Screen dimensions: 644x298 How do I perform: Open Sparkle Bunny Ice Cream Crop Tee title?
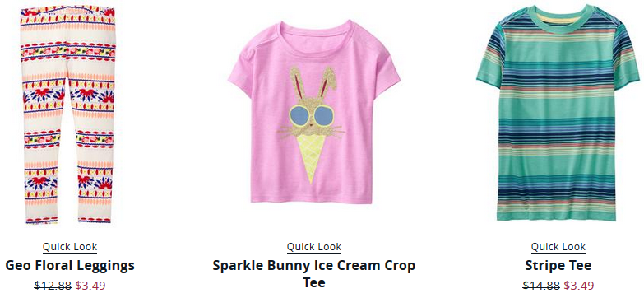click(314, 274)
